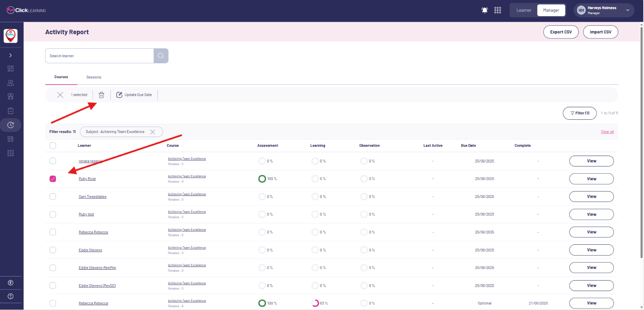Open the accessibility icon in sidebar

(x=10, y=283)
